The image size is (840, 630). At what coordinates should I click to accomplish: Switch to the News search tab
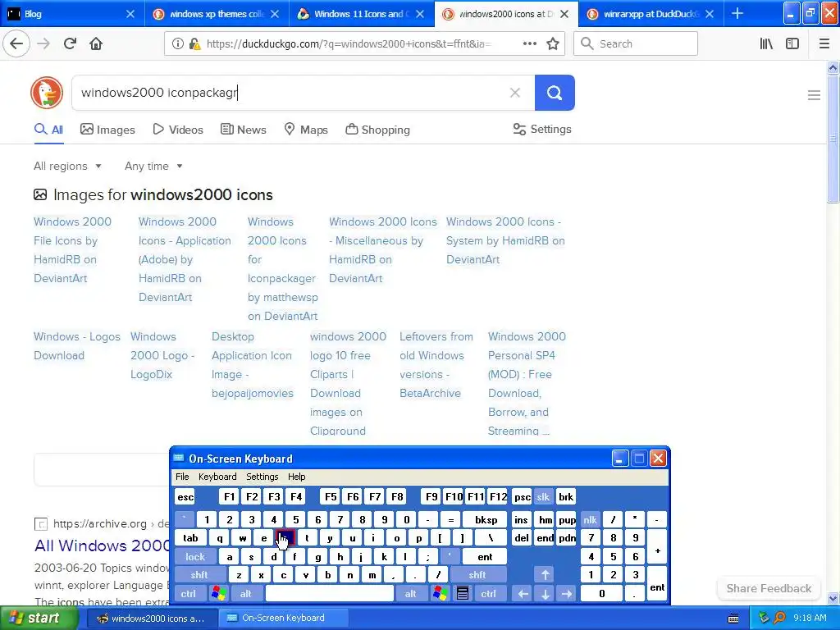pos(243,130)
